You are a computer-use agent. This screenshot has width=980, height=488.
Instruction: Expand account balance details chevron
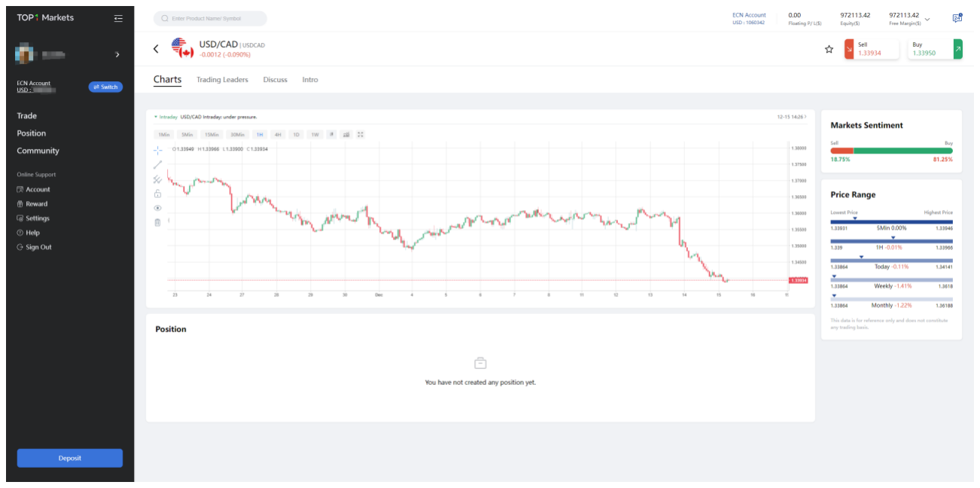pyautogui.click(x=927, y=19)
